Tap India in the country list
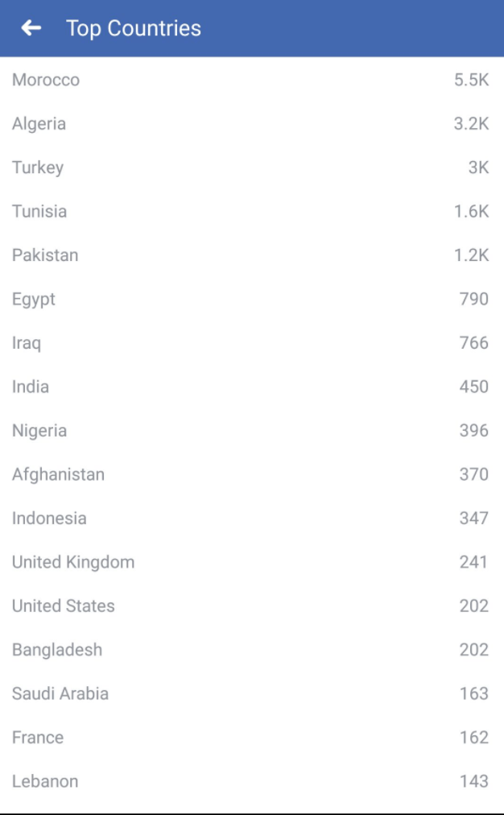 click(31, 387)
